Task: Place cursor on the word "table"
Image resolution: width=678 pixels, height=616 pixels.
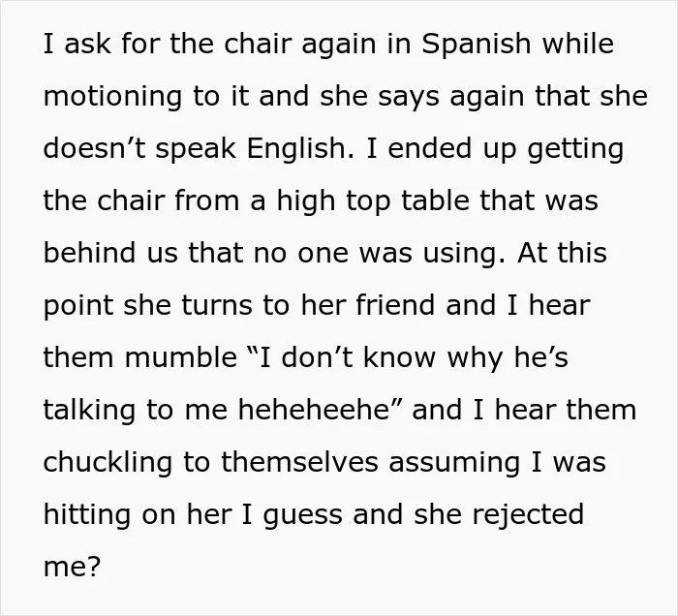Action: click(x=436, y=201)
